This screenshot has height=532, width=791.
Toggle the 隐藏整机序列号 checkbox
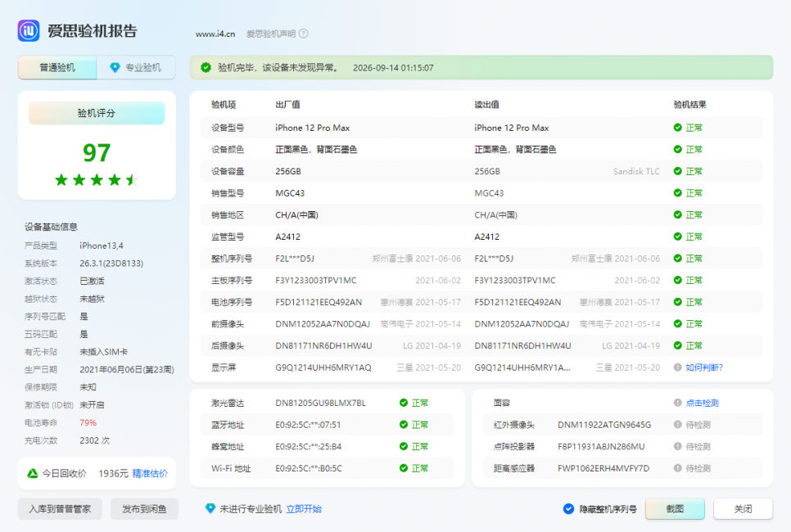(x=568, y=509)
